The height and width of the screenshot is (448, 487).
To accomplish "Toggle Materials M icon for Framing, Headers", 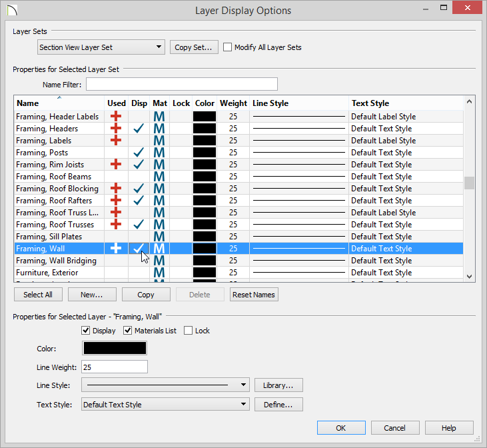I will (159, 129).
